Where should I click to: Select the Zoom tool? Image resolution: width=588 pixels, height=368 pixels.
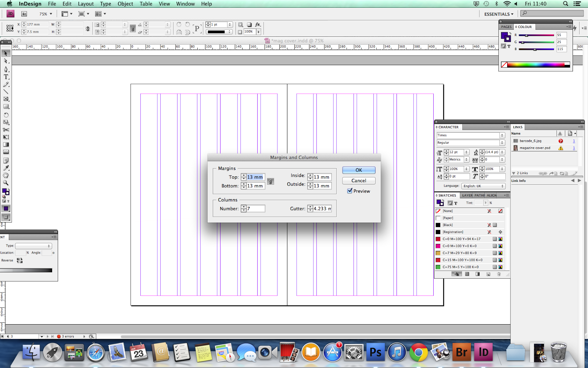pyautogui.click(x=6, y=183)
